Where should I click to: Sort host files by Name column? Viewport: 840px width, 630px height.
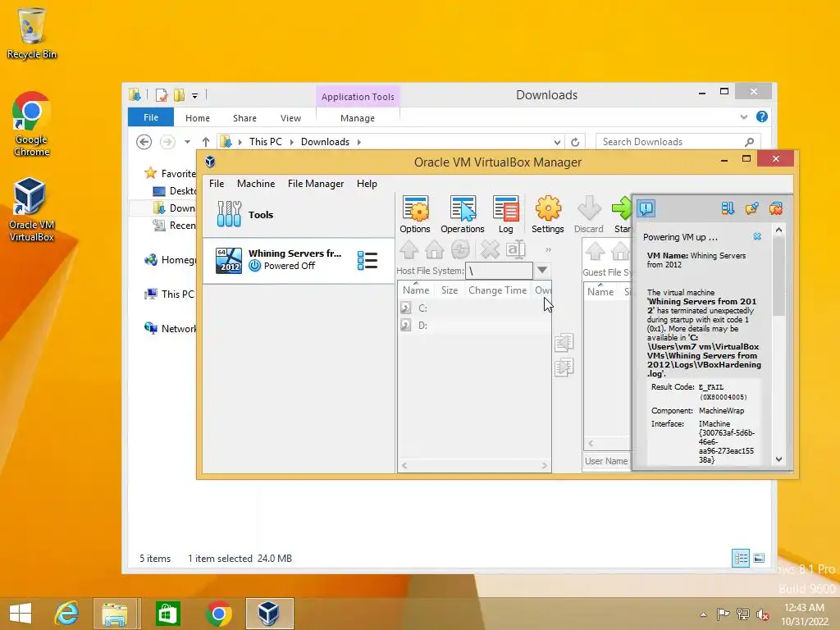[416, 290]
